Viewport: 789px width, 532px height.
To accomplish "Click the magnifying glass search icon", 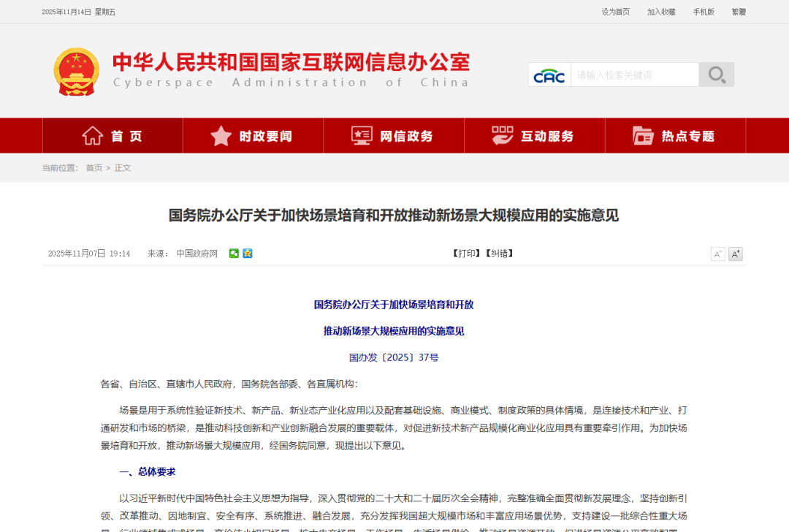I will pyautogui.click(x=716, y=74).
